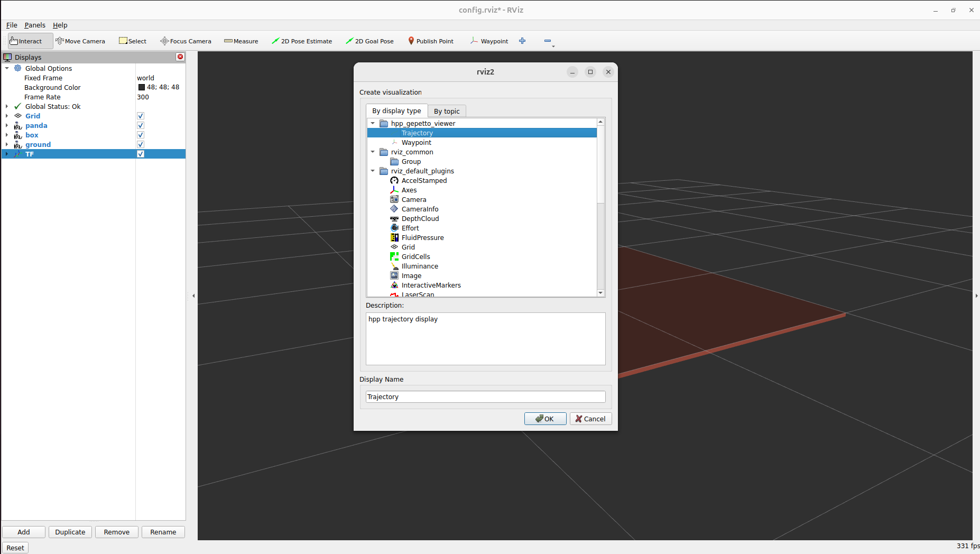Click the blue plus add-tool icon

[522, 41]
